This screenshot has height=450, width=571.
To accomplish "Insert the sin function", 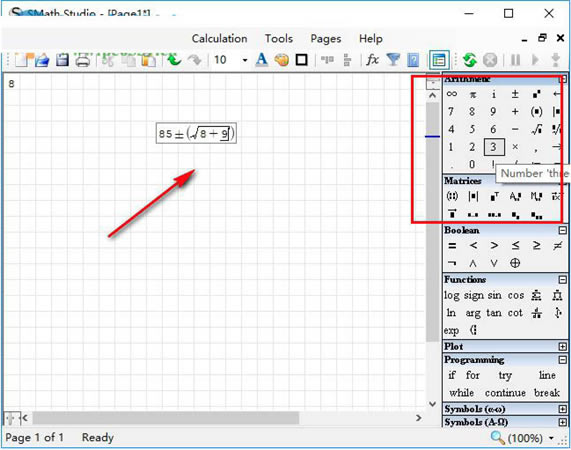I will click(x=494, y=295).
